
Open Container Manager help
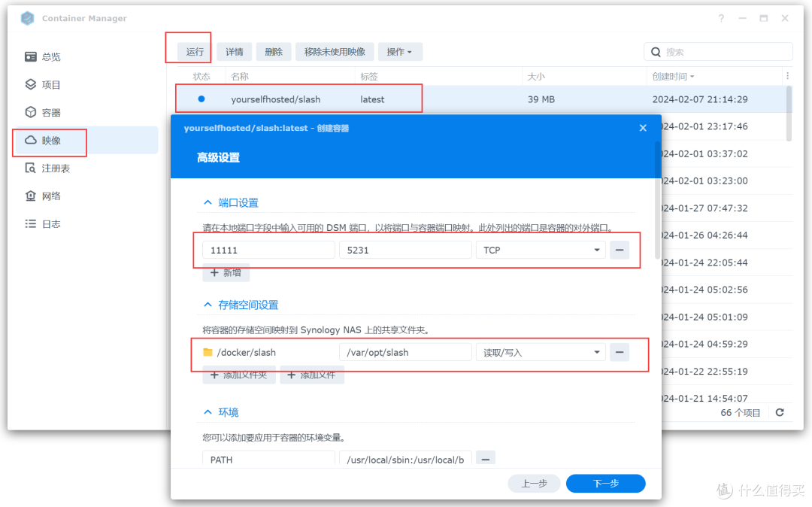[720, 18]
